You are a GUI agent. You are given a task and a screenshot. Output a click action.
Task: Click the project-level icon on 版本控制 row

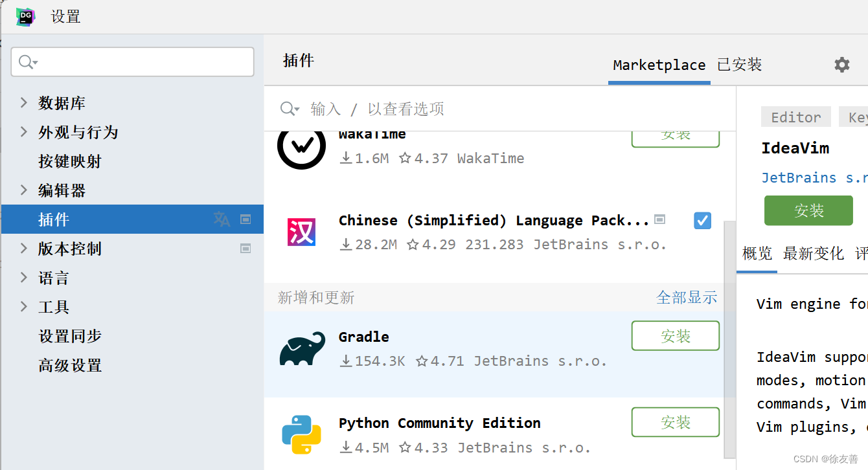246,248
